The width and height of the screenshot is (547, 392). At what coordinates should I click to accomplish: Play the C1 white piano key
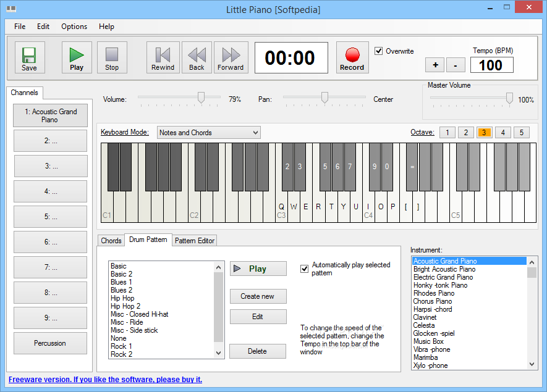(107, 207)
